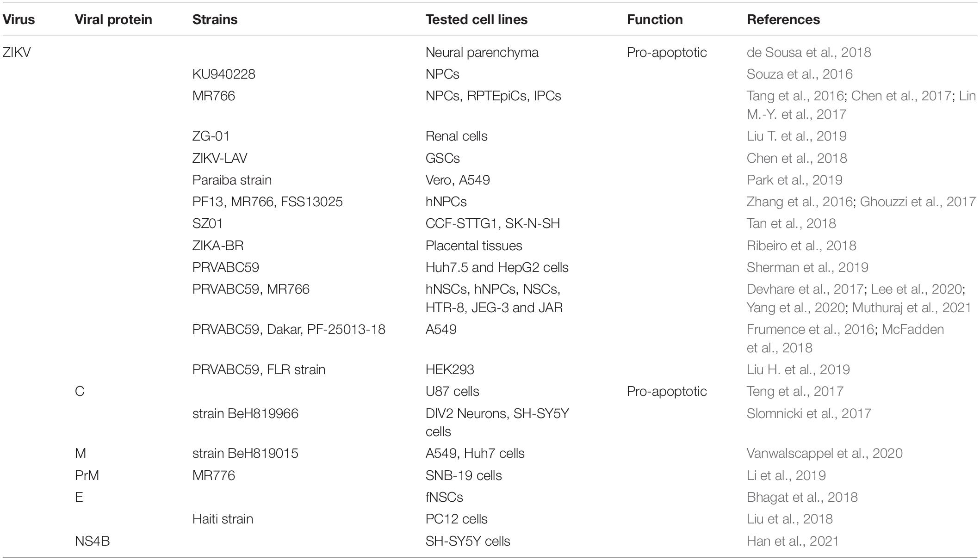Follow the Zhang et al., 2016 link
Screen dimensions: 980x560
[x=799, y=202]
